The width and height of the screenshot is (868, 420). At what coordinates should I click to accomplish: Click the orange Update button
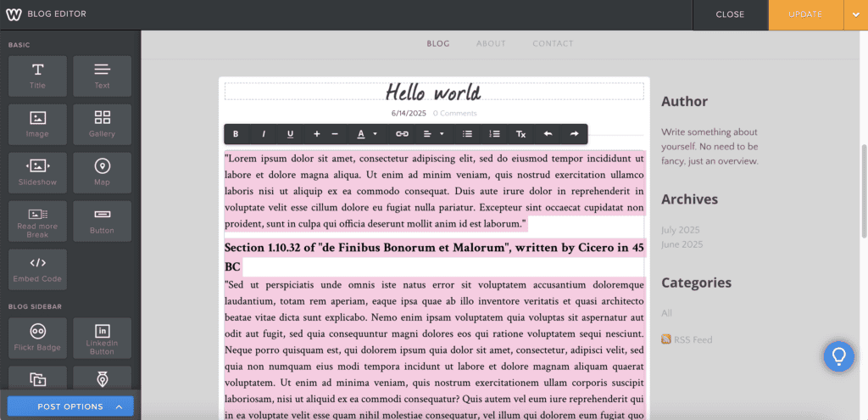(x=805, y=15)
